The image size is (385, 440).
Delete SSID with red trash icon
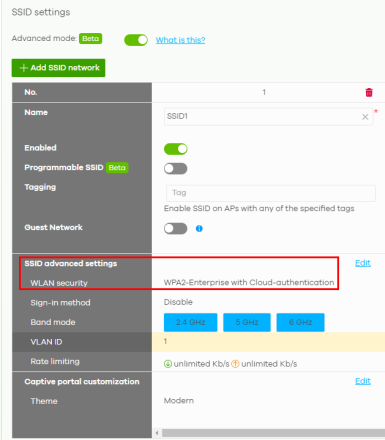369,92
